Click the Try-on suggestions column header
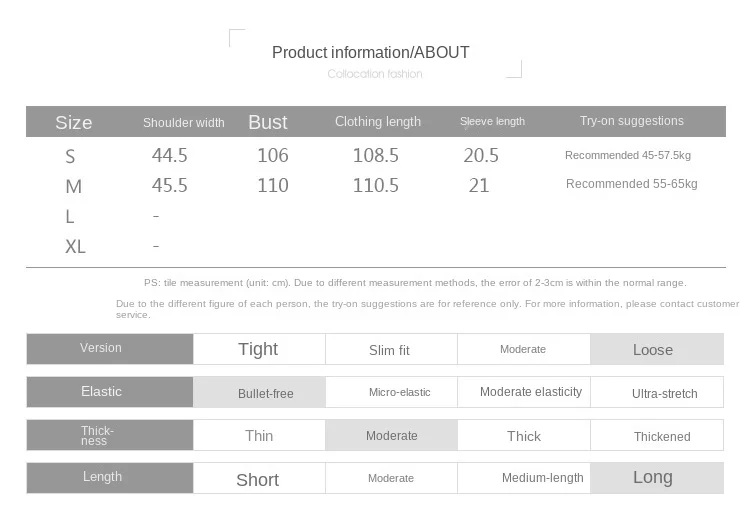 coord(632,121)
